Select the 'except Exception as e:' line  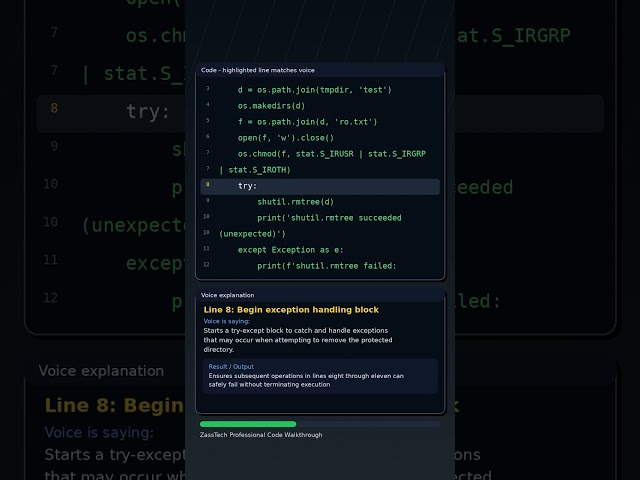pyautogui.click(x=290, y=250)
